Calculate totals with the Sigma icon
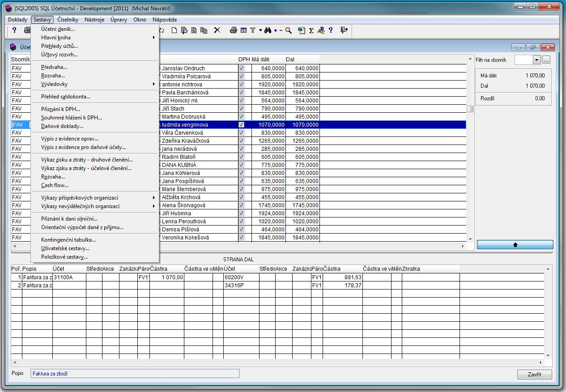The image size is (566, 392). point(311,30)
